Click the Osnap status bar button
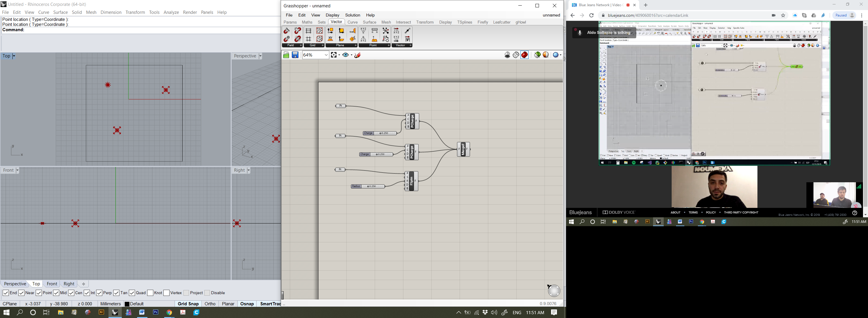The height and width of the screenshot is (318, 868). [x=247, y=304]
